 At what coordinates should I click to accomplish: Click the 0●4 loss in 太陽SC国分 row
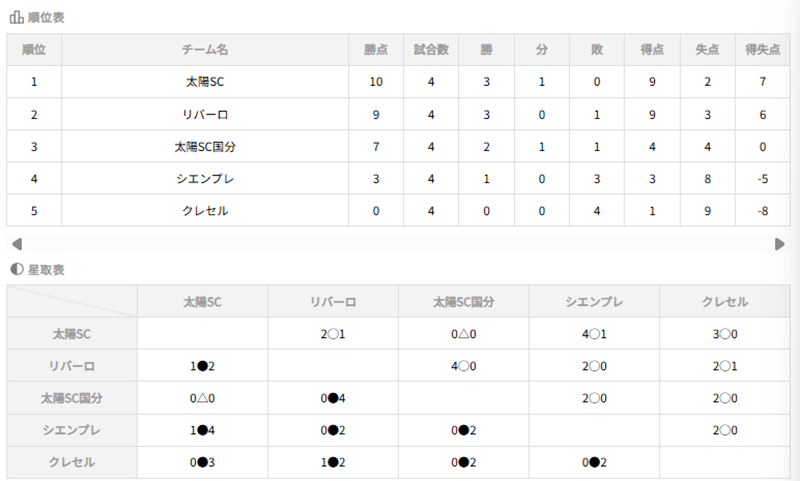333,398
